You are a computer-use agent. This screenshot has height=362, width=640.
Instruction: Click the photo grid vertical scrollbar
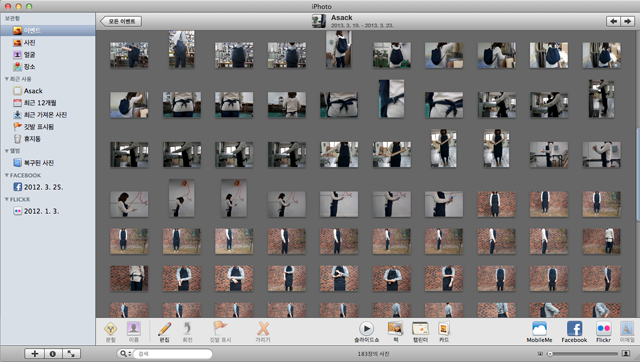tap(637, 175)
